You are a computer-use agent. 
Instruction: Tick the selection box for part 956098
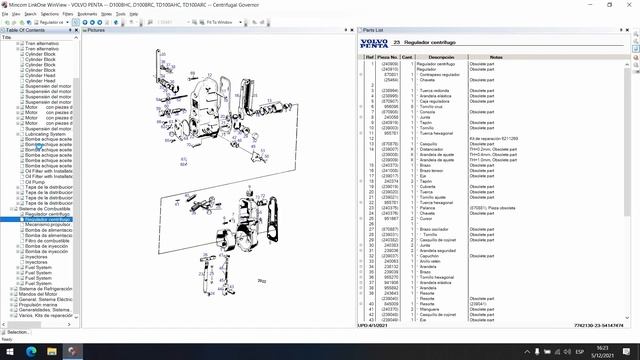[x=361, y=107]
